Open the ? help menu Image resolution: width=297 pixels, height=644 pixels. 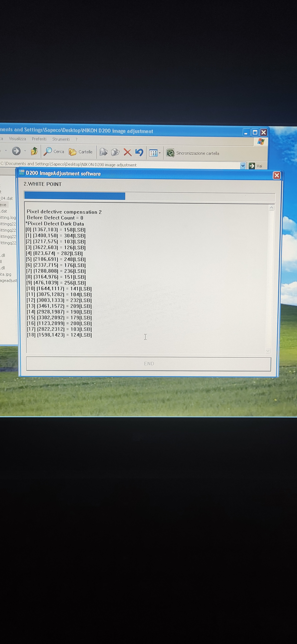click(76, 139)
